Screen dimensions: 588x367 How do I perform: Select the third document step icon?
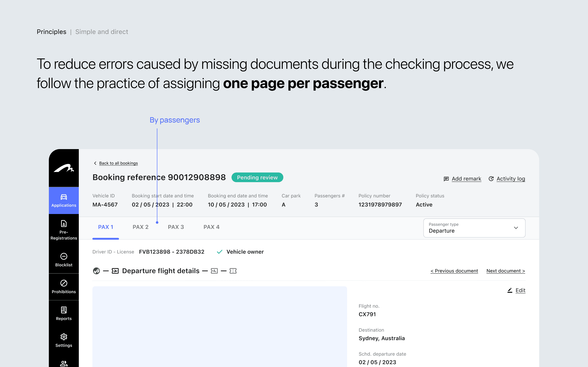214,271
